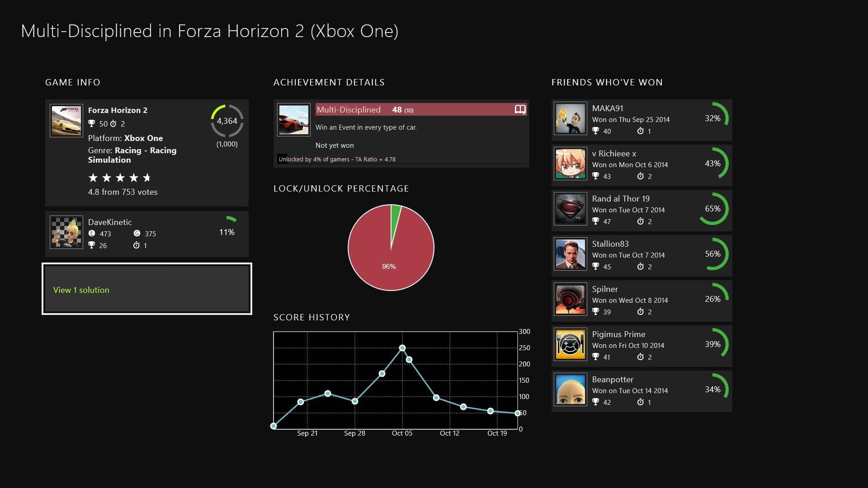Click DaveKinetic's trophy icon (26)

92,245
